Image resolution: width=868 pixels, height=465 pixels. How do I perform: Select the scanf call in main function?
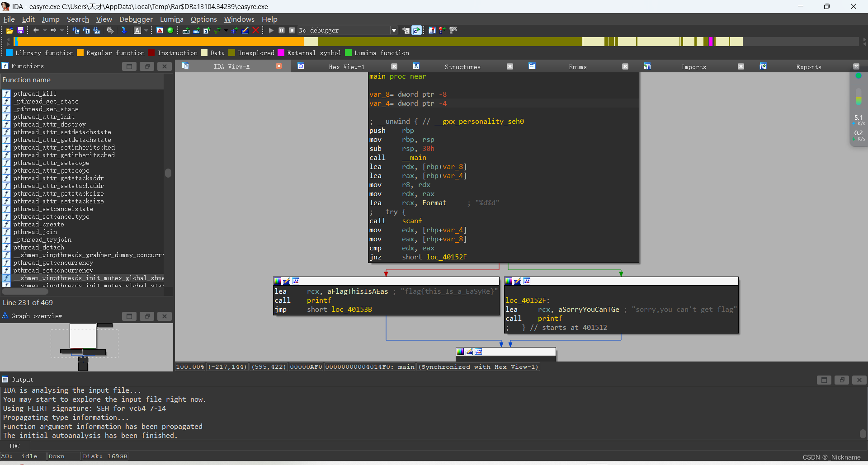click(412, 221)
